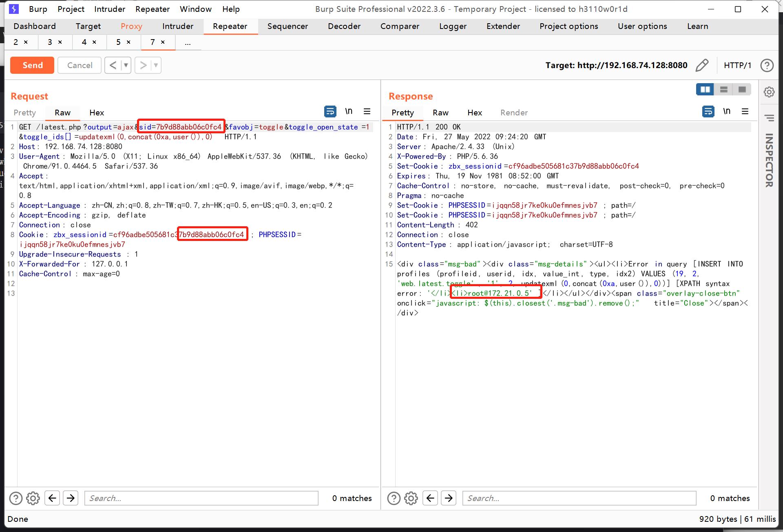
Task: Close Repeater tab 7
Action: click(163, 42)
